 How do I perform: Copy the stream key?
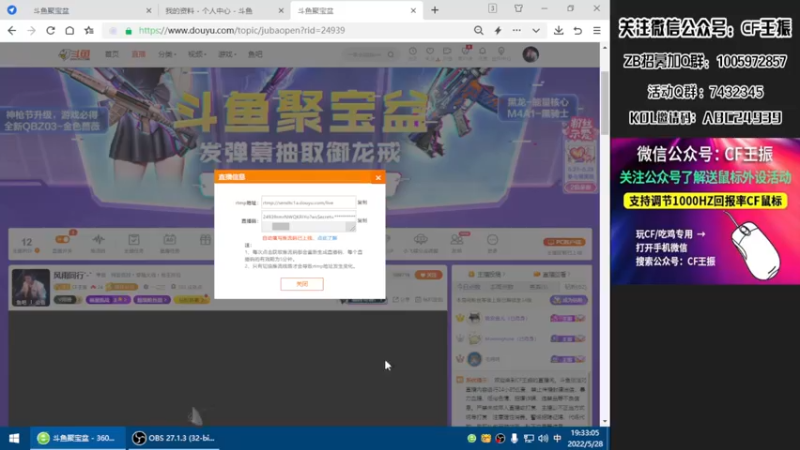[x=362, y=220]
